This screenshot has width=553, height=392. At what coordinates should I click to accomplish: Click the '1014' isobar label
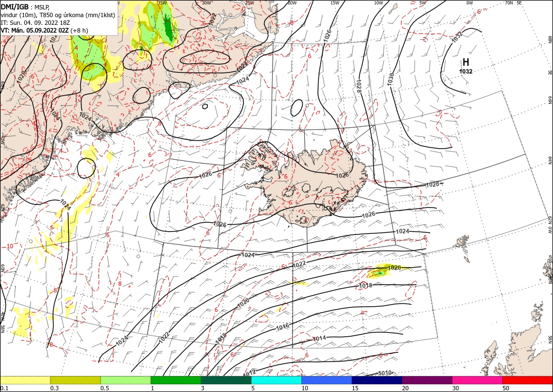319,338
